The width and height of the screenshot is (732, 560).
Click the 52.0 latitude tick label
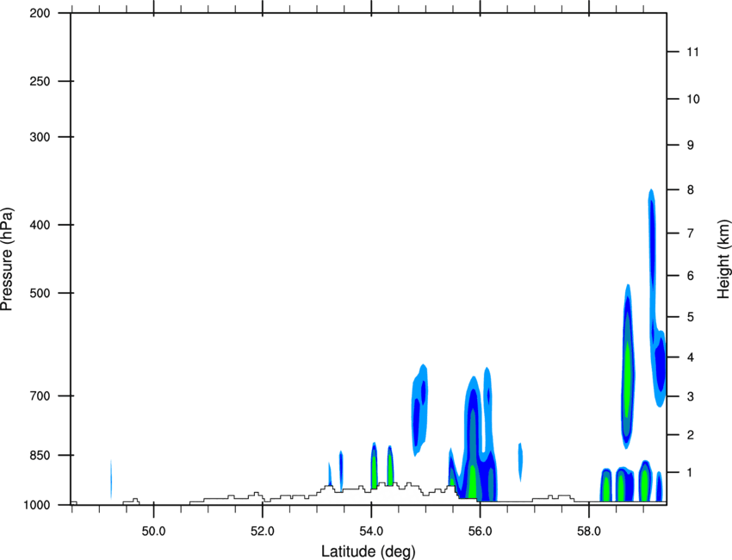(x=263, y=532)
